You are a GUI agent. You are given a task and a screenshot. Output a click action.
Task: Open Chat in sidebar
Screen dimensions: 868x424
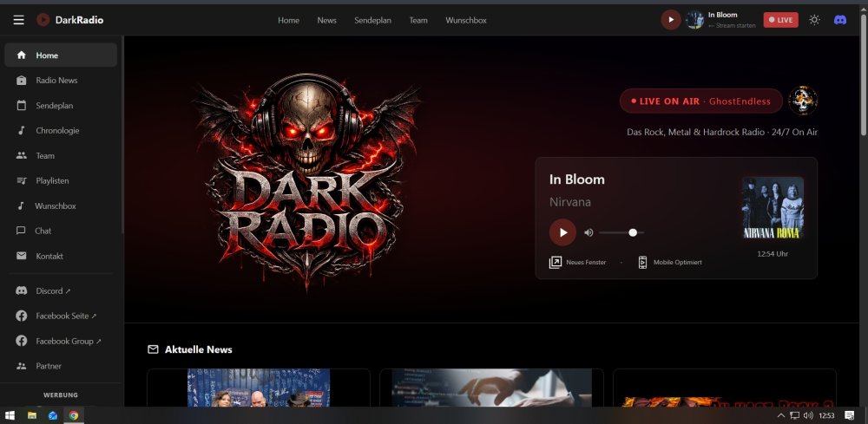pyautogui.click(x=43, y=232)
